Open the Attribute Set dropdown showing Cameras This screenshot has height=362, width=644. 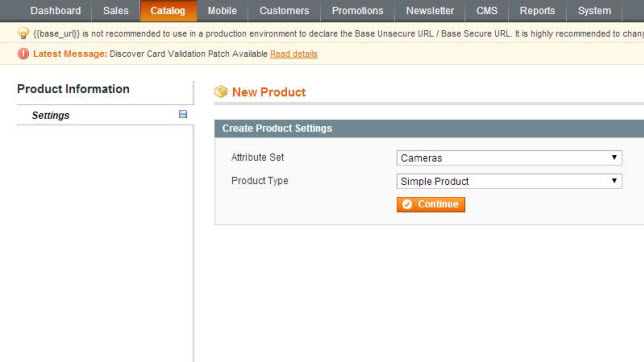click(509, 158)
